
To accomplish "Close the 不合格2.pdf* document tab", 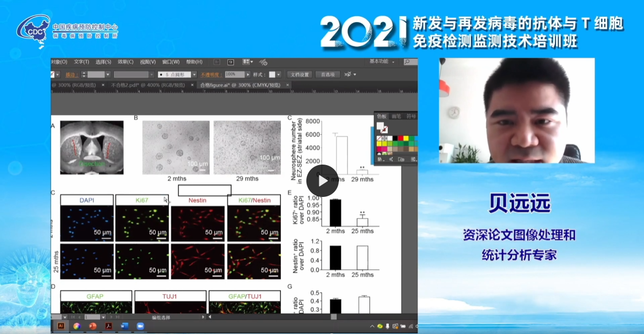I will [x=192, y=85].
